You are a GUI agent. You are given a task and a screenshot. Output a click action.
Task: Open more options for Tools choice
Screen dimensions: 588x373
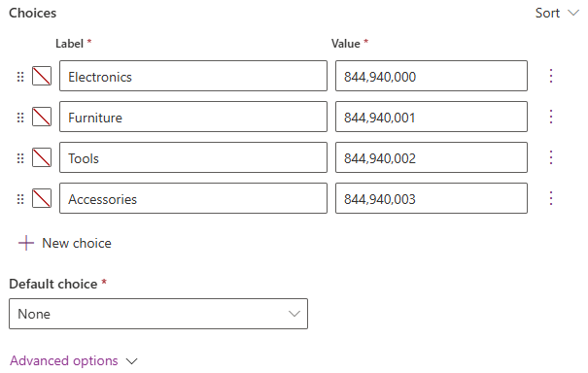[551, 157]
